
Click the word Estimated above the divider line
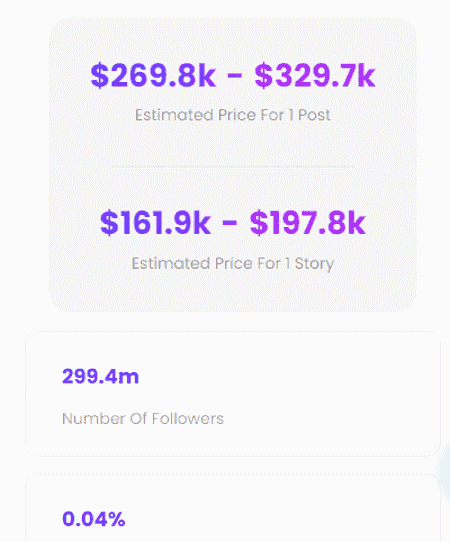click(x=174, y=115)
